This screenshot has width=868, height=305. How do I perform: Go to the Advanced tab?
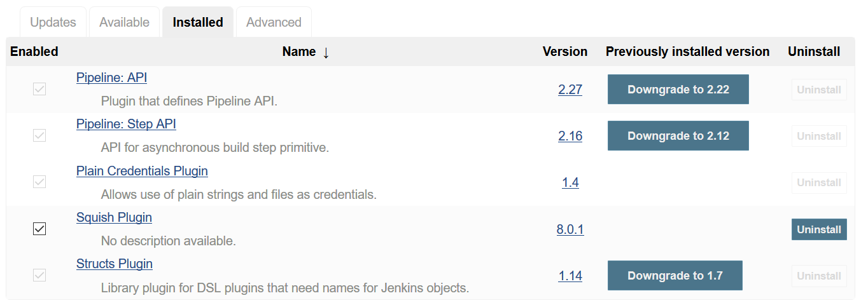point(274,22)
